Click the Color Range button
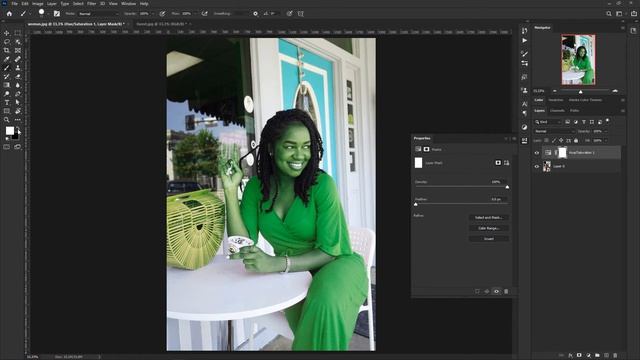 pos(489,228)
